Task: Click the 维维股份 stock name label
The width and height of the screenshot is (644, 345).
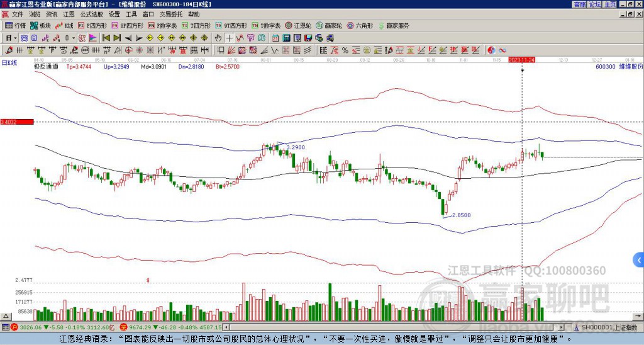Action: click(630, 67)
